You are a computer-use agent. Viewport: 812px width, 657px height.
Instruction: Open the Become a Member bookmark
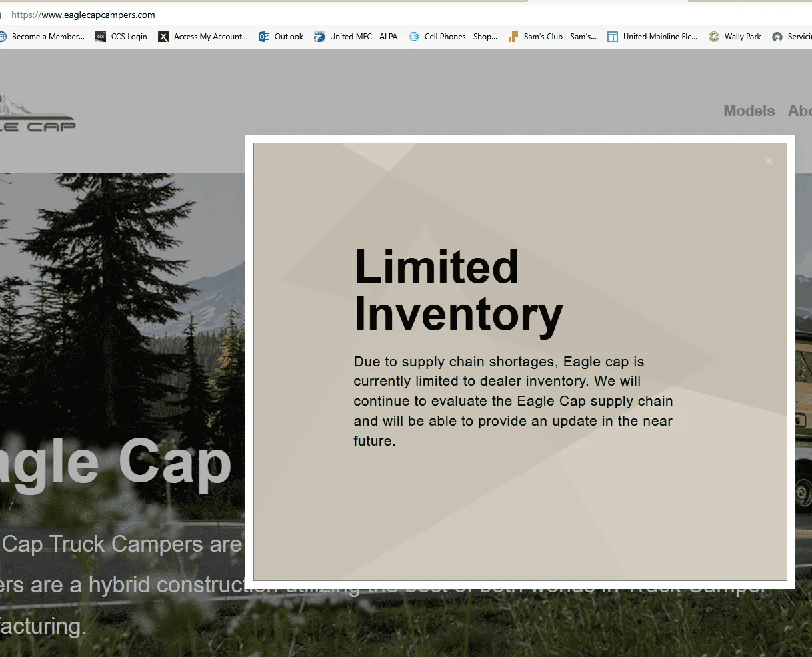(42, 37)
